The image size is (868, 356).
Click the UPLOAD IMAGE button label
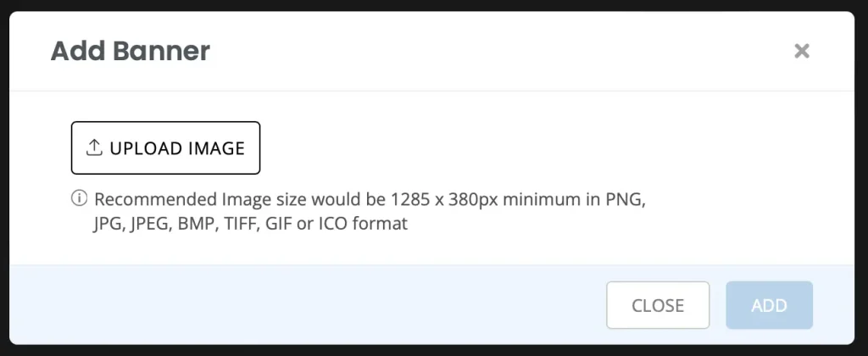point(177,148)
